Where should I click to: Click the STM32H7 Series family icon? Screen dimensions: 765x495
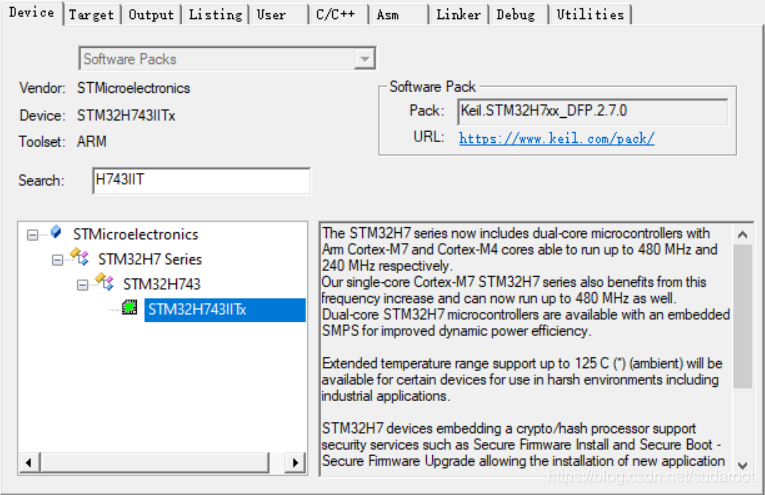coord(80,257)
